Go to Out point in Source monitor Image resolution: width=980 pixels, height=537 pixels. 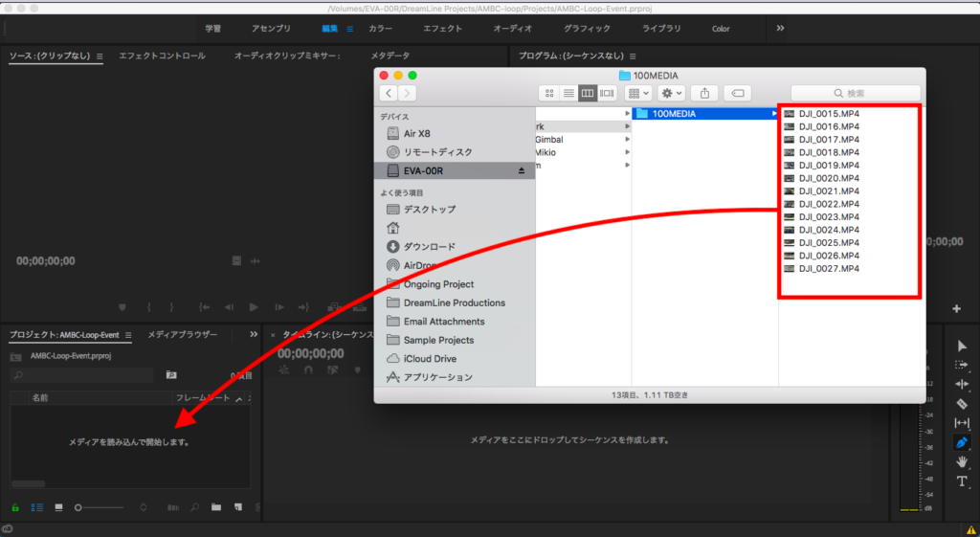303,307
